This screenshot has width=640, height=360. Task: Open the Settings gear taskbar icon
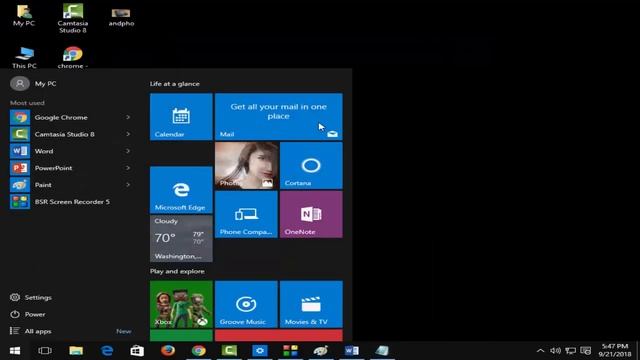coord(260,351)
